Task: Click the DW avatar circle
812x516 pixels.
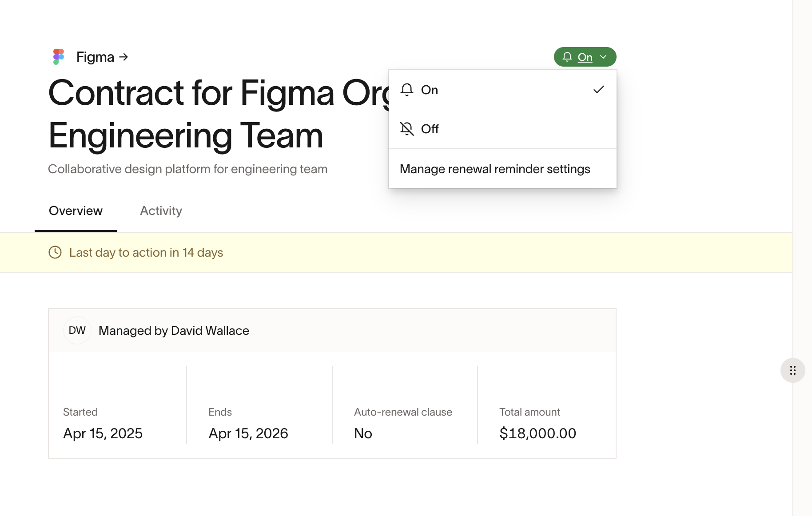Action: pos(77,330)
